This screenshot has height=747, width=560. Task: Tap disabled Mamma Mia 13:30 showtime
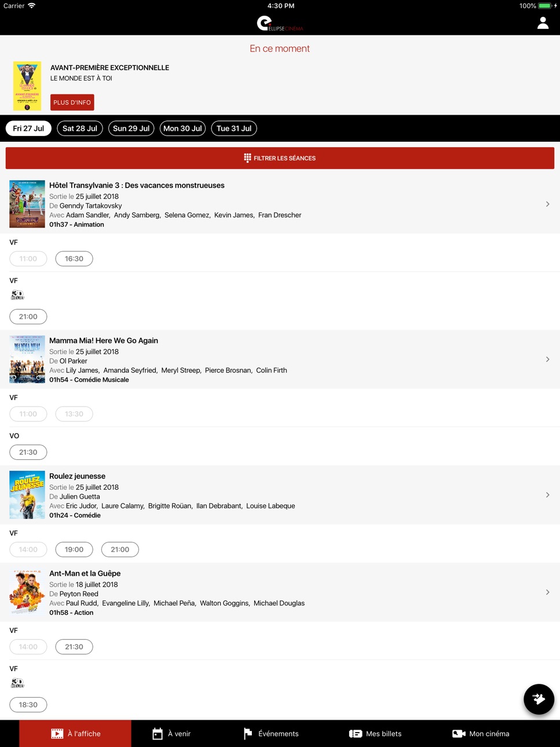pyautogui.click(x=74, y=414)
